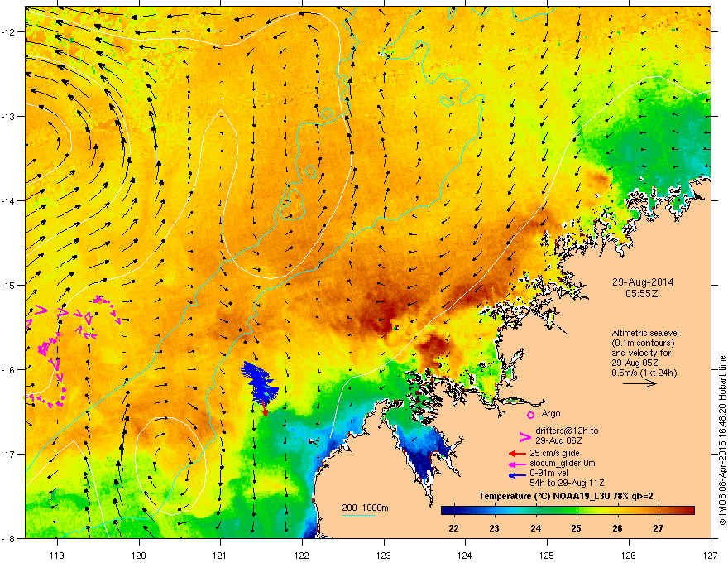Click the longitude axis label 120
Image resolution: width=728 pixels, height=563 pixels.
point(139,555)
